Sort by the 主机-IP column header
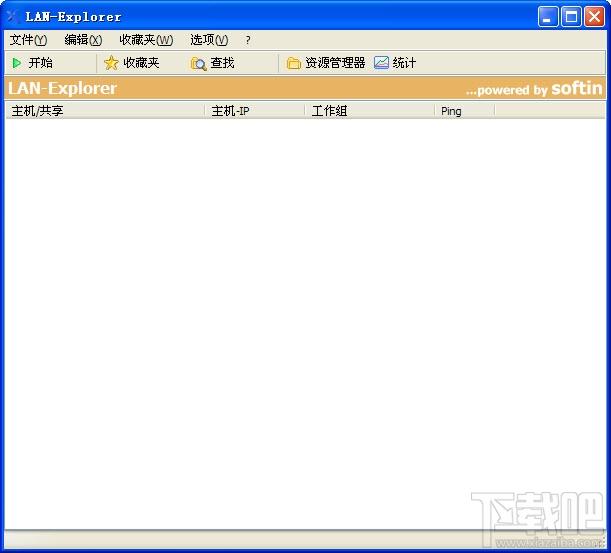The width and height of the screenshot is (611, 553). [254, 111]
